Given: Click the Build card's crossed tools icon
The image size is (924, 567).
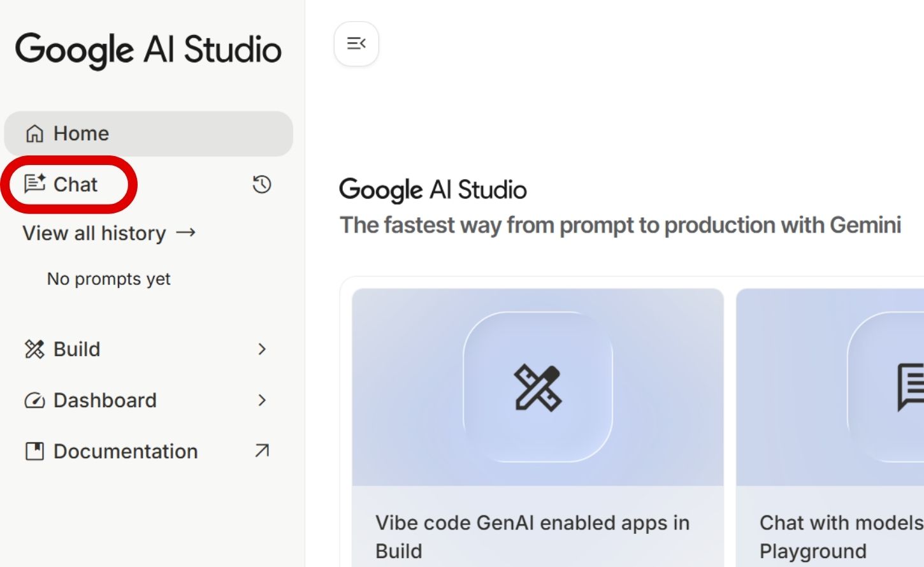Looking at the screenshot, I should [x=537, y=387].
